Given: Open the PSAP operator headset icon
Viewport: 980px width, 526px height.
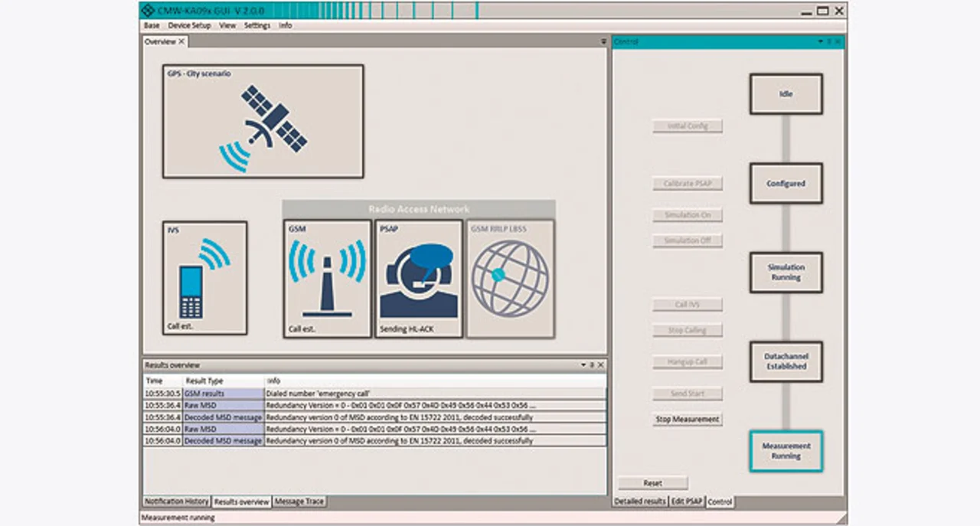Looking at the screenshot, I should (418, 281).
